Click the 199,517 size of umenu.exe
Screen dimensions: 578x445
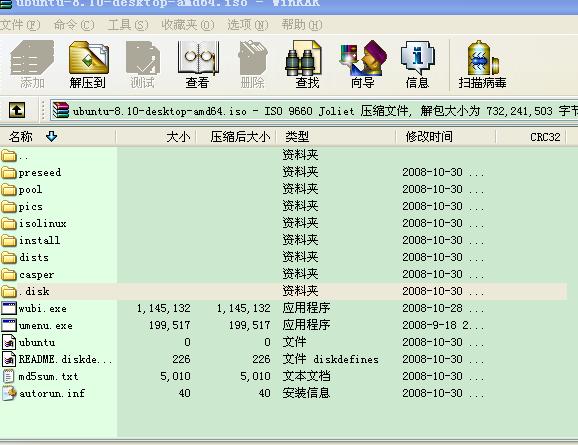pyautogui.click(x=170, y=325)
